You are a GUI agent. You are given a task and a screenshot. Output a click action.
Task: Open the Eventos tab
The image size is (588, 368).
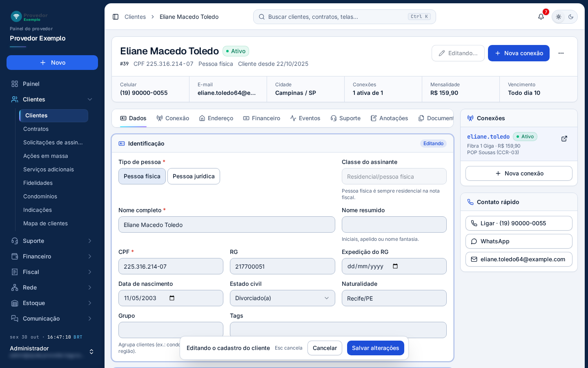point(305,118)
